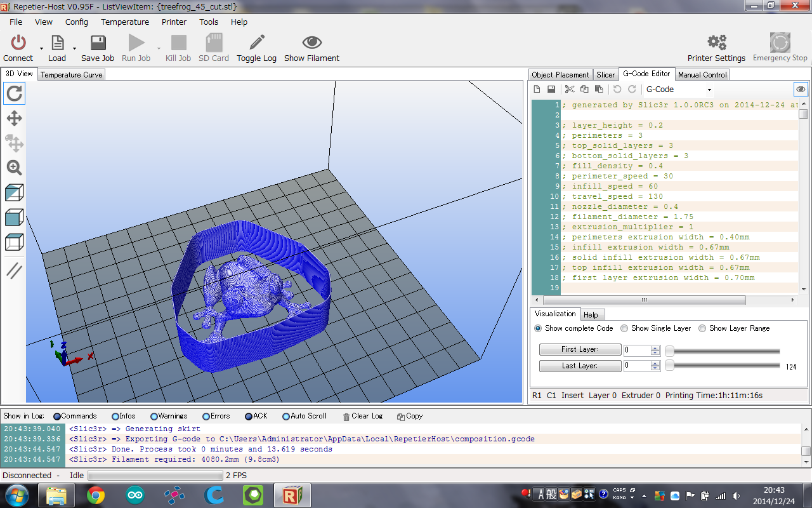Image resolution: width=812 pixels, height=508 pixels.
Task: Open the G-Code section dropdown
Action: (x=709, y=90)
